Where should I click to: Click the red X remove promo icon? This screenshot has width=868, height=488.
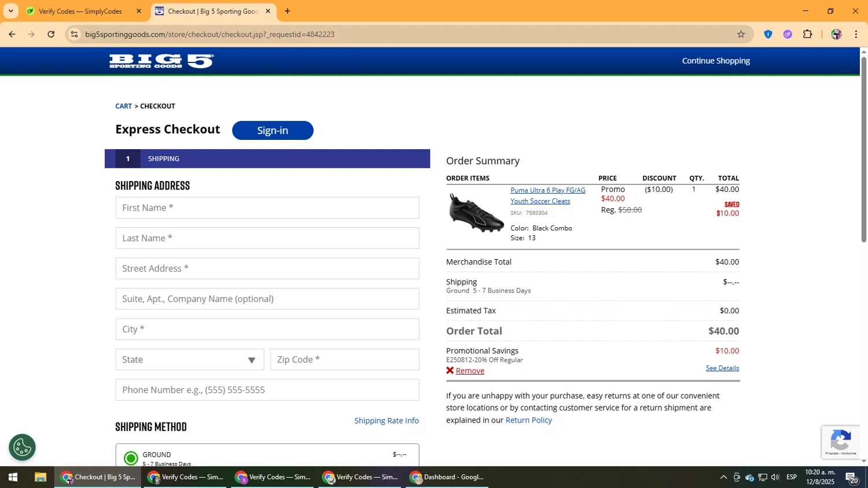450,371
